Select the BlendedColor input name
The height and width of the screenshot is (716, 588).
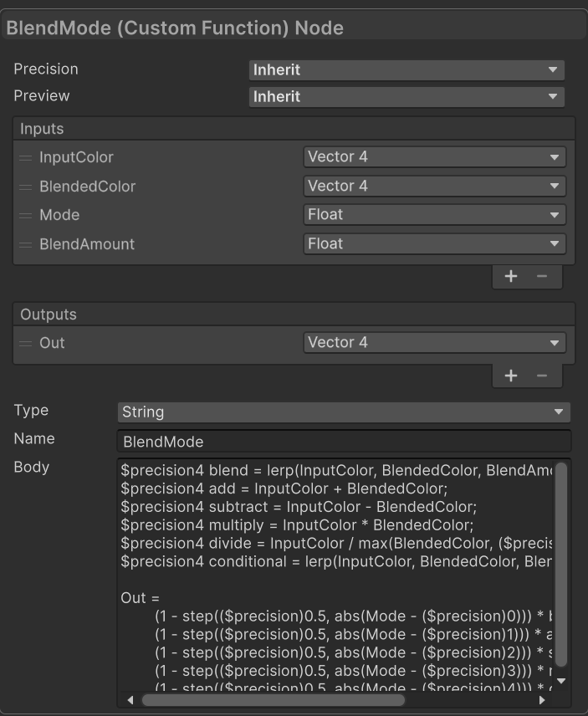87,187
